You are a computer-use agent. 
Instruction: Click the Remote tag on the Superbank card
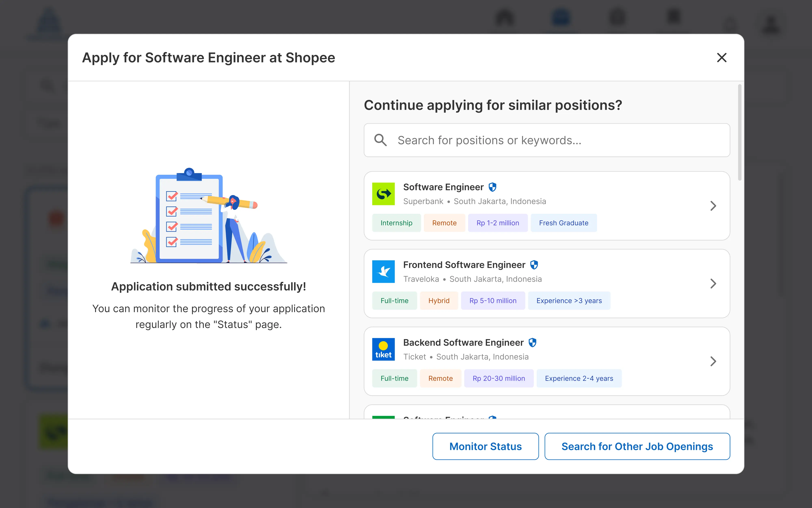pyautogui.click(x=444, y=223)
